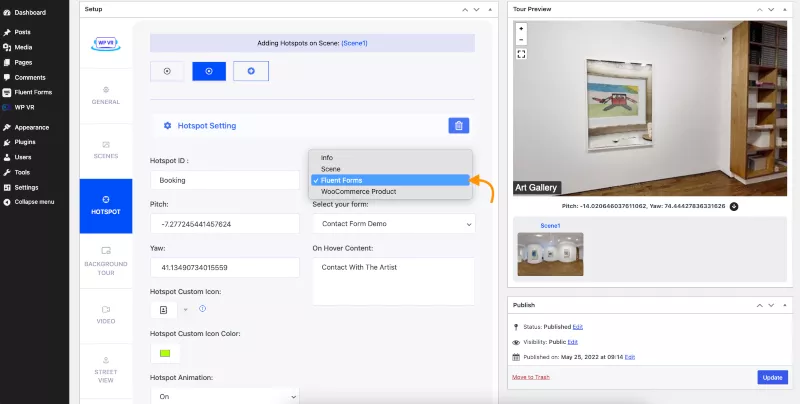
Task: Open Appearance menu item
Action: pyautogui.click(x=26, y=128)
